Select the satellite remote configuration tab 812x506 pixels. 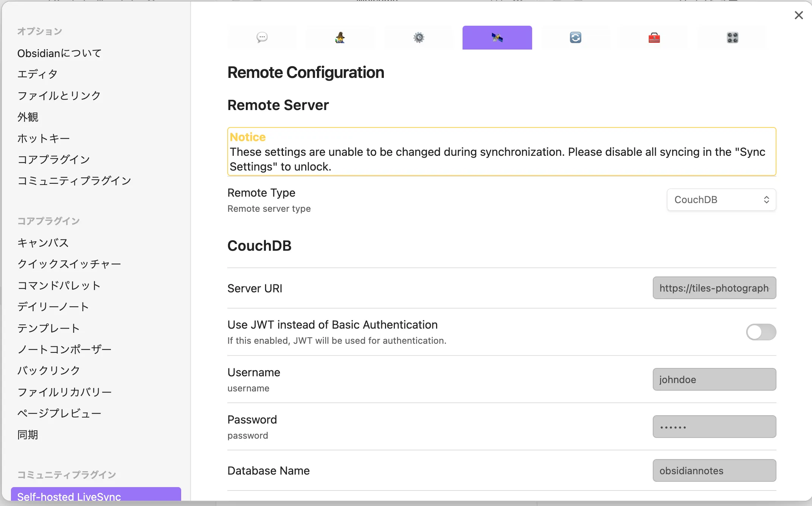click(497, 37)
